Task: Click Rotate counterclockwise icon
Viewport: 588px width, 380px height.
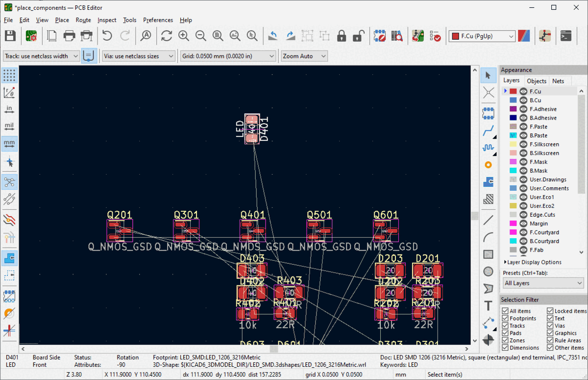Action: pos(273,36)
